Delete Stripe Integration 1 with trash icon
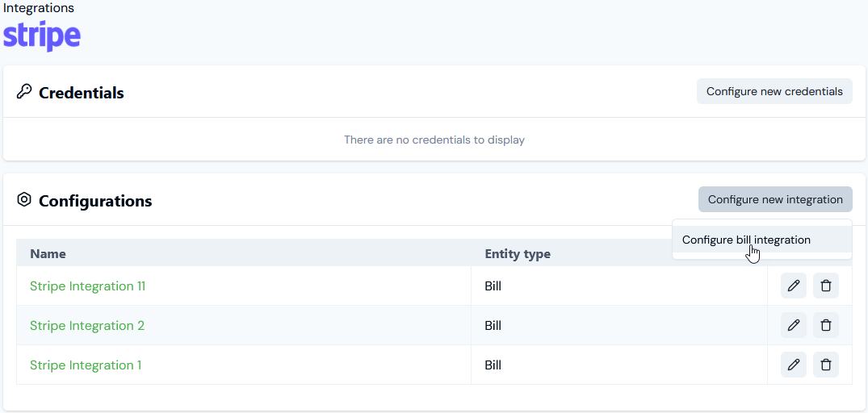The width and height of the screenshot is (868, 413). pos(825,365)
